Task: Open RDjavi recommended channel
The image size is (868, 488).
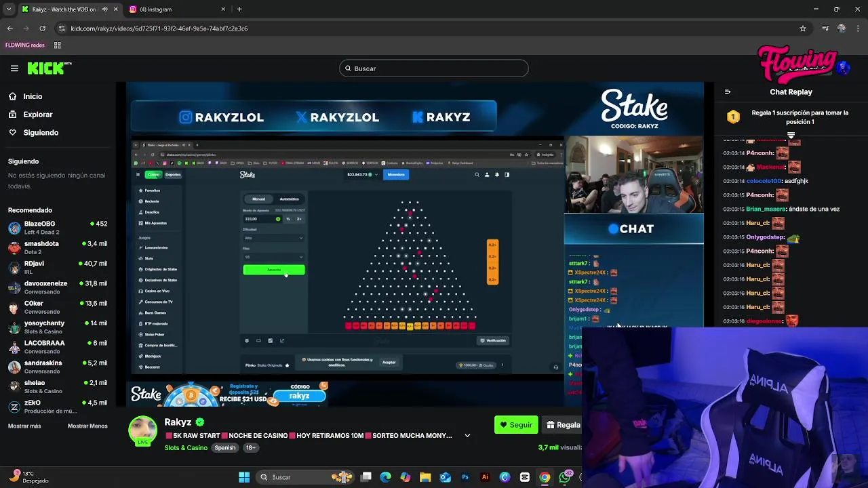Action: click(x=58, y=267)
